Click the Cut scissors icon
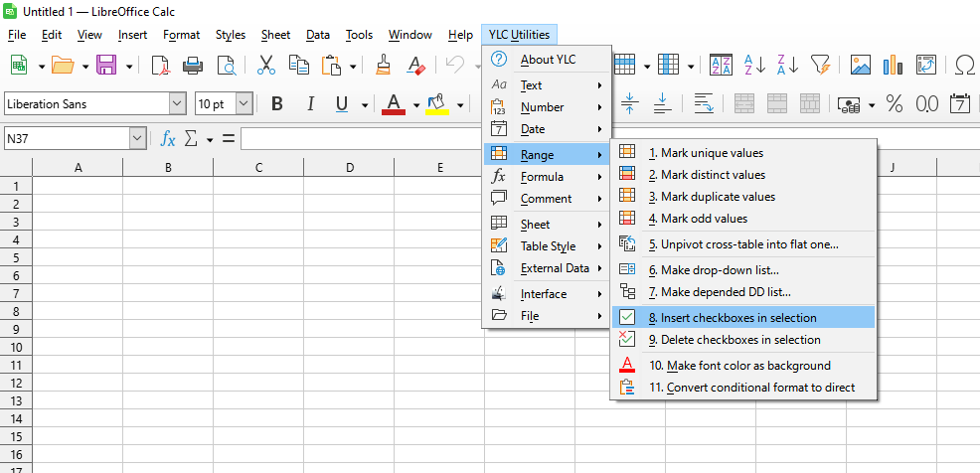 pos(265,66)
